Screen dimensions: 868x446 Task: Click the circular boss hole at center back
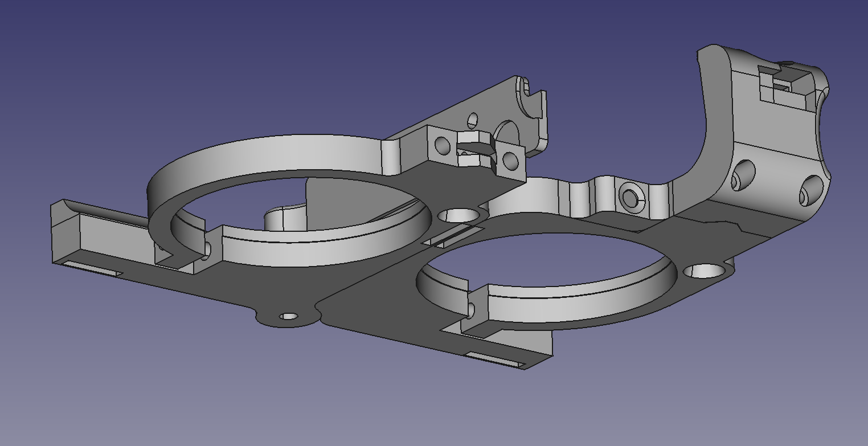[x=630, y=198]
